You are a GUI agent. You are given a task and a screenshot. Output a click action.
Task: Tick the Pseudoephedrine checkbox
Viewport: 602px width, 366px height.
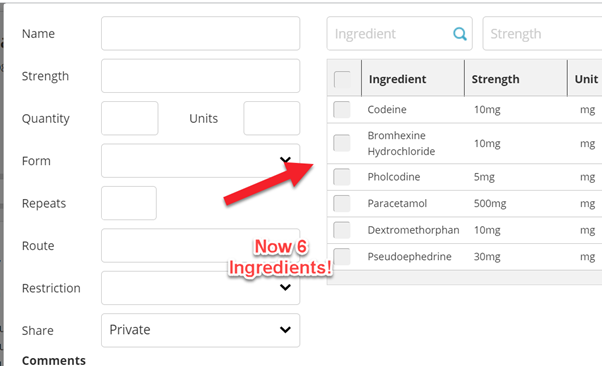(x=342, y=257)
